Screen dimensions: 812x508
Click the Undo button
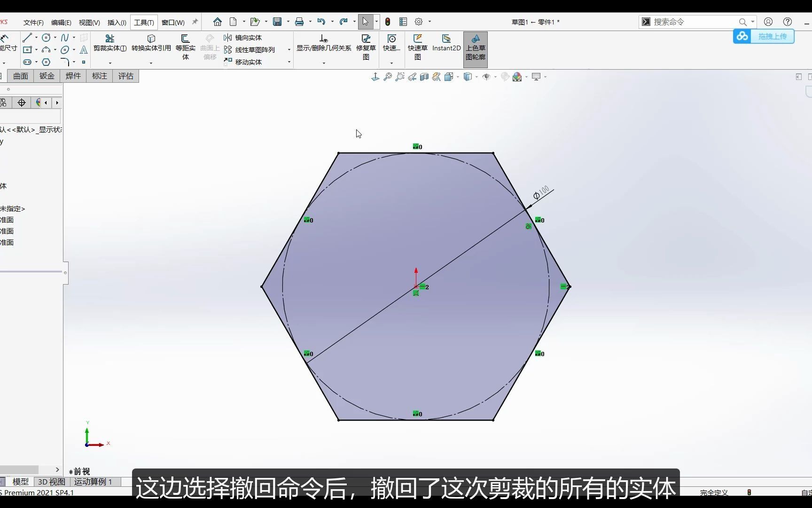coord(322,21)
